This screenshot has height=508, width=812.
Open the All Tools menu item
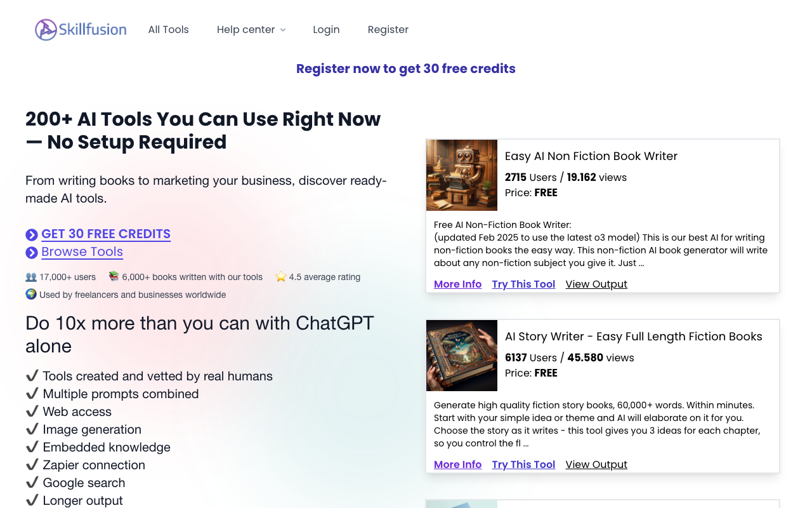click(x=169, y=30)
